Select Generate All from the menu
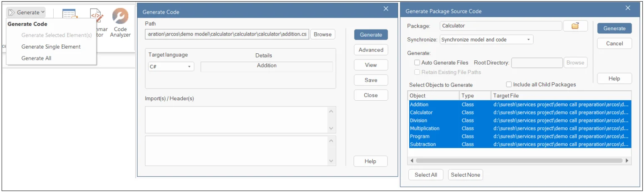This screenshot has width=644, height=193. 36,58
